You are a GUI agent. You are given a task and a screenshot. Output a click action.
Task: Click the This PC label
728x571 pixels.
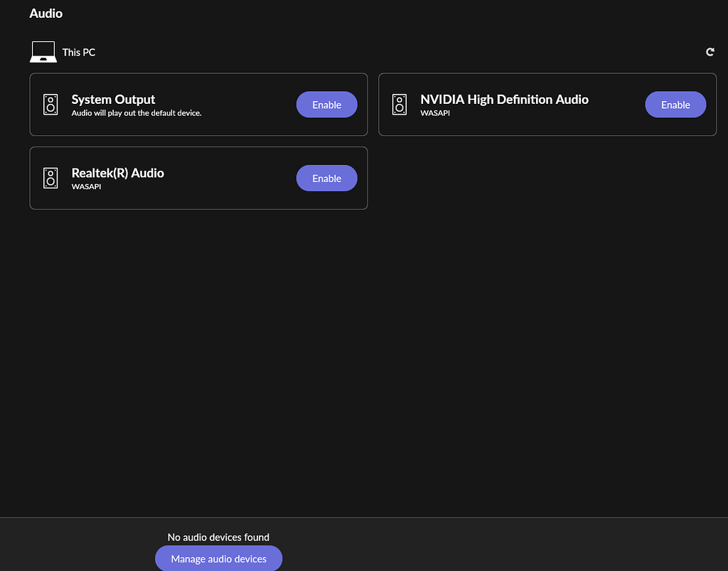(78, 51)
